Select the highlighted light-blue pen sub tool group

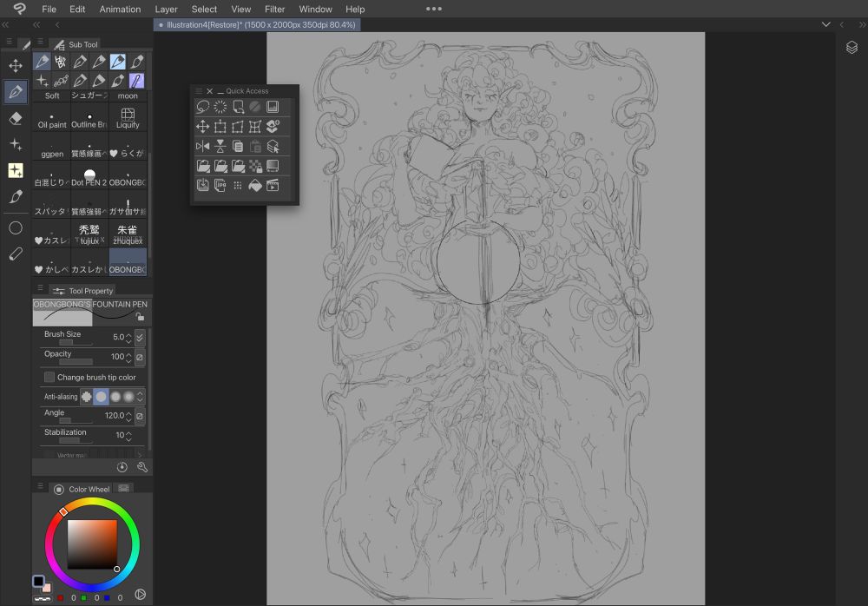click(x=118, y=62)
